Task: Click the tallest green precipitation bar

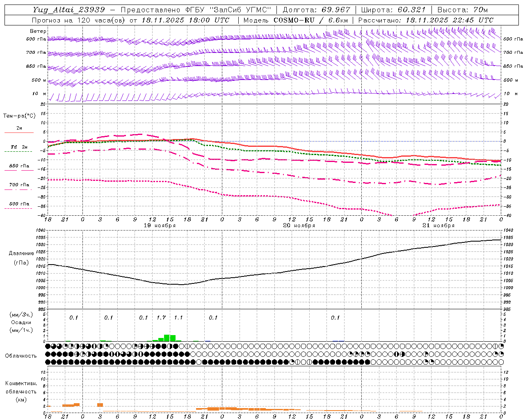Action: (167, 338)
